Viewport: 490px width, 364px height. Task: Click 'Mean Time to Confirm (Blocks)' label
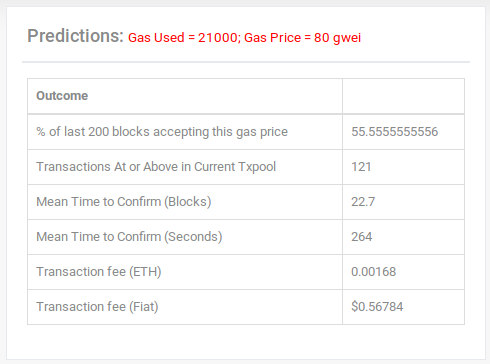[x=124, y=202]
